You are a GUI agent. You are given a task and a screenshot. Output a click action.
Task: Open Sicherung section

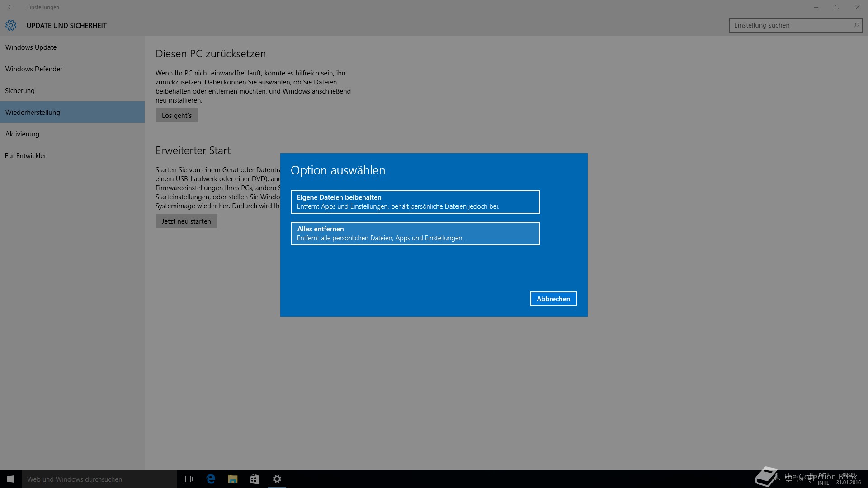72,90
